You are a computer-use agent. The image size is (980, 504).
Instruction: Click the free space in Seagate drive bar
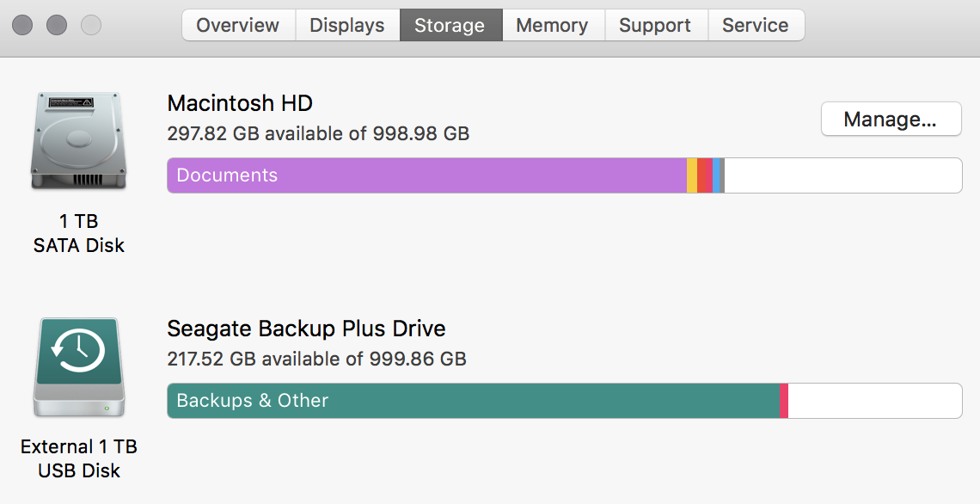[x=875, y=401]
